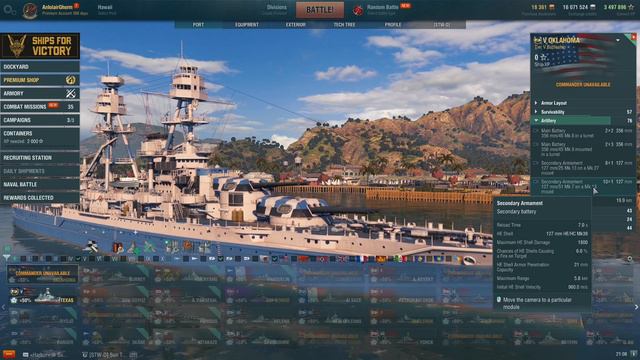
Task: Open the EXTERIOR tab
Action: tap(296, 25)
